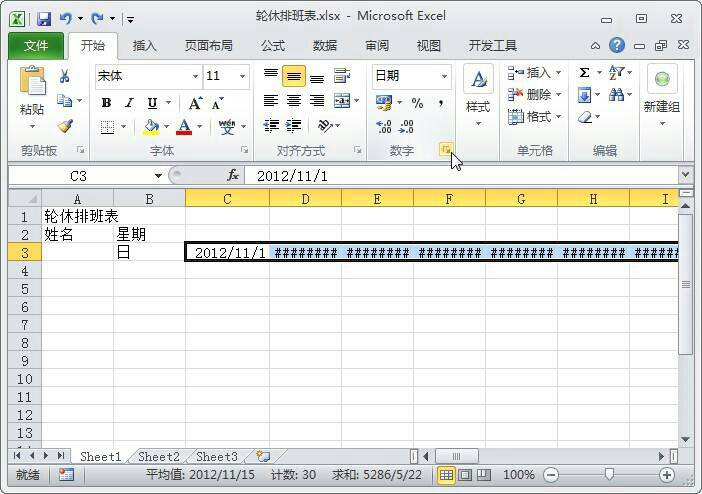Increase the font size
Screen dimensions: 702x494
(x=195, y=103)
